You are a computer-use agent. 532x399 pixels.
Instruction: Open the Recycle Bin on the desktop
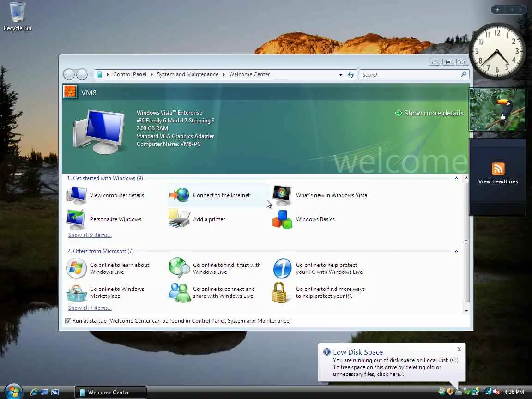(x=17, y=16)
